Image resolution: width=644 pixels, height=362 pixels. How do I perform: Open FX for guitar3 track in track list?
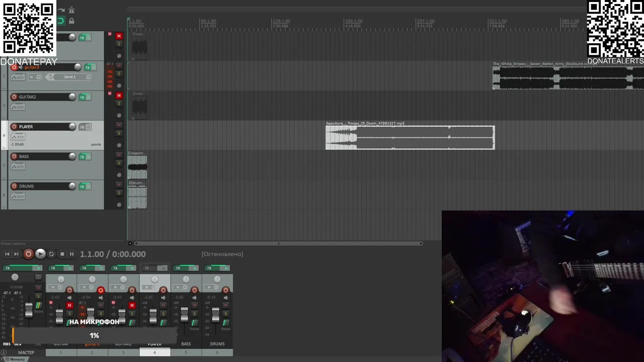88,67
